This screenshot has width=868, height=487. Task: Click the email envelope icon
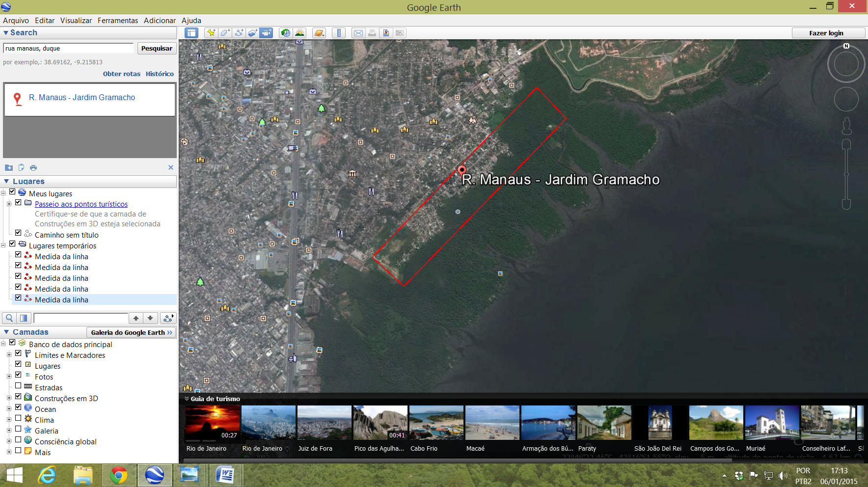pyautogui.click(x=358, y=33)
